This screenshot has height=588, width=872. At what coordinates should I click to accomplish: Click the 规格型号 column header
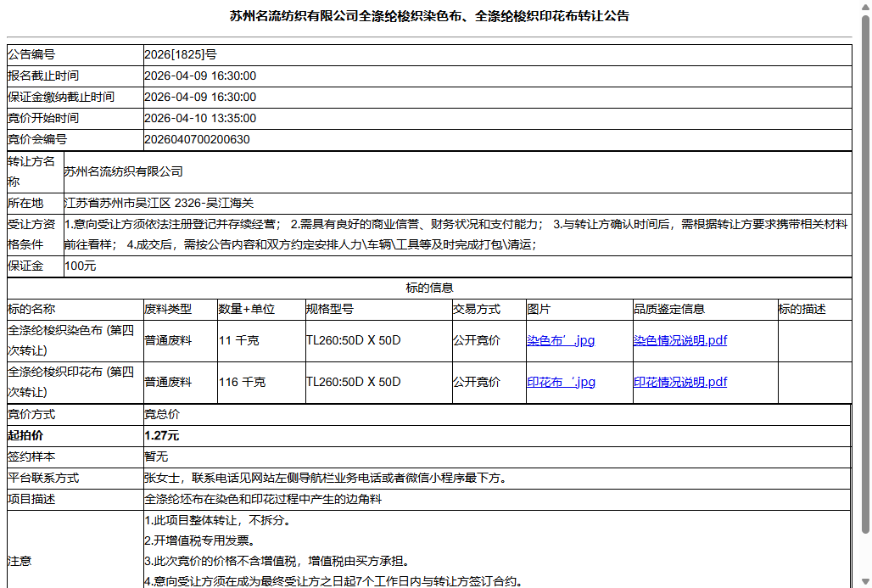pyautogui.click(x=330, y=309)
